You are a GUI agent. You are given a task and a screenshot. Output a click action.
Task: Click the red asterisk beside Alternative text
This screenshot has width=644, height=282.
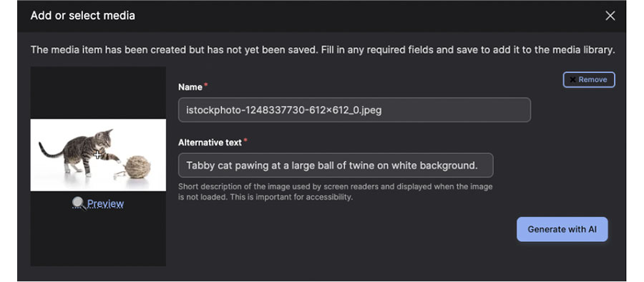(245, 140)
